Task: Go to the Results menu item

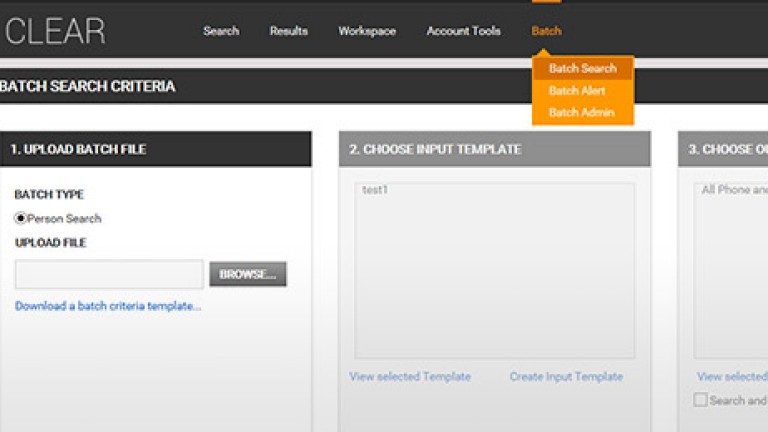Action: 289,31
